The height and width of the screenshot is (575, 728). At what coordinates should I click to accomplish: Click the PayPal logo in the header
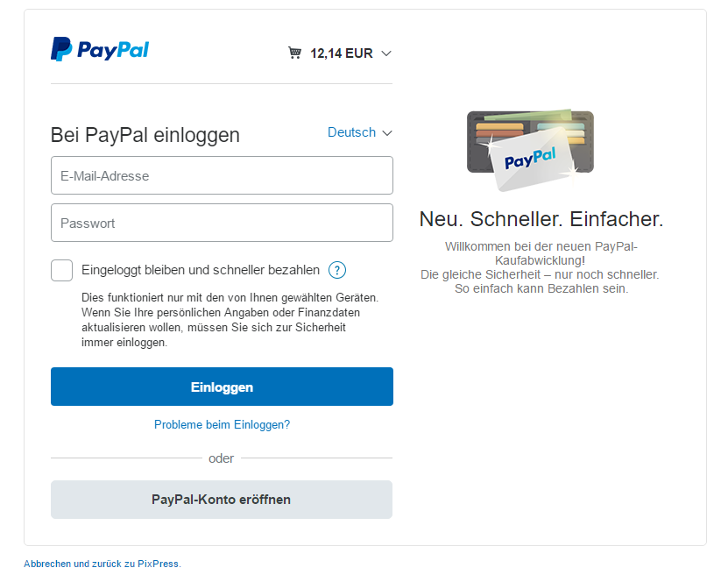[x=100, y=49]
